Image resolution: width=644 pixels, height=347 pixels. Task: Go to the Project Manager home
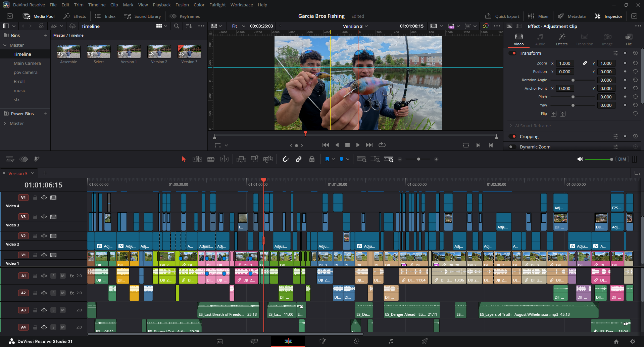[616, 341]
